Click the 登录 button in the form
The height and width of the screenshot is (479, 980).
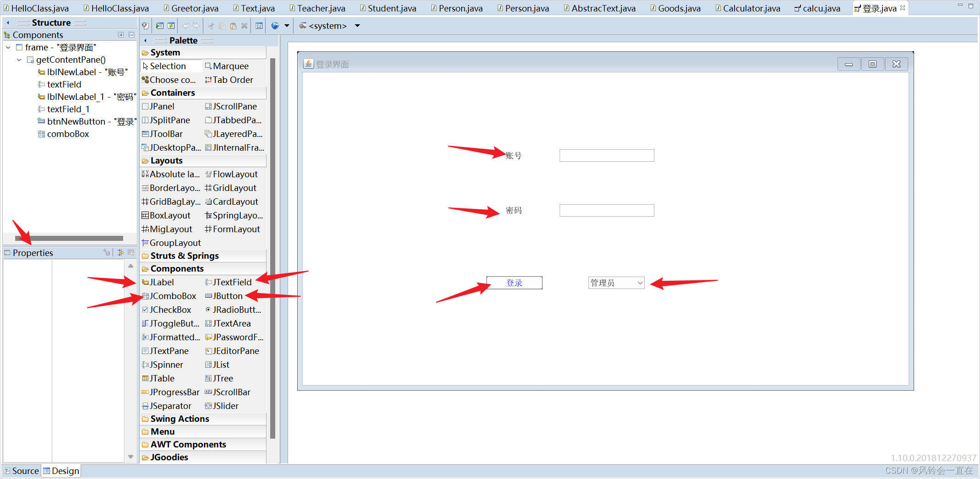pos(514,283)
